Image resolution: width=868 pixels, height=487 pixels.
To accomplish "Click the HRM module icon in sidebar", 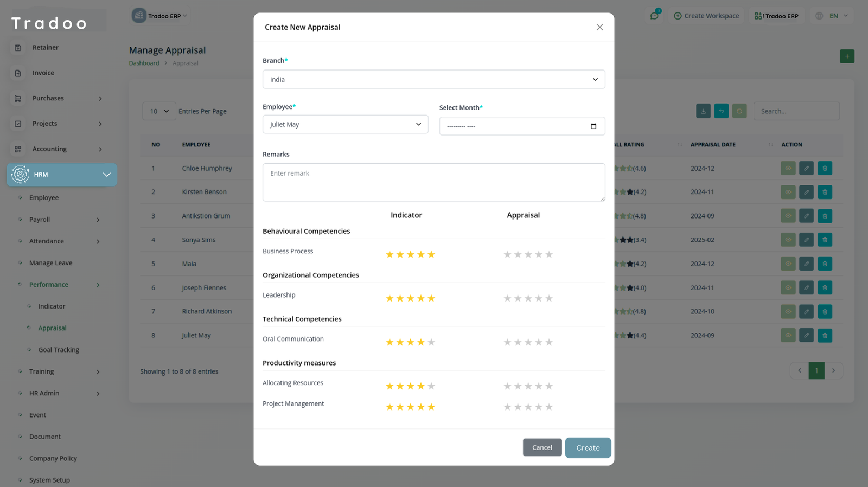I will pos(20,175).
